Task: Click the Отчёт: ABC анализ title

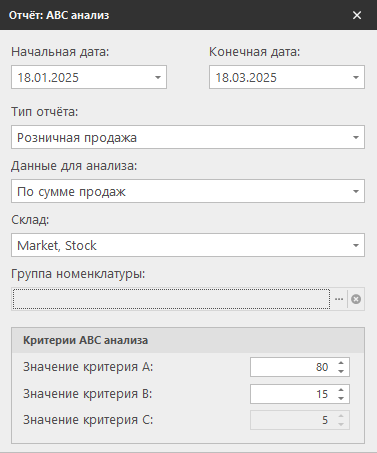Action: coord(59,15)
